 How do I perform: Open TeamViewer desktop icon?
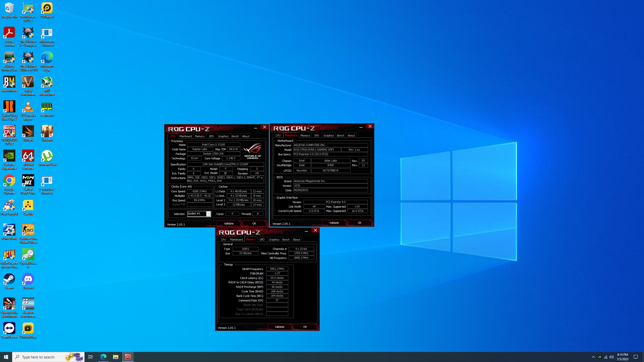tap(9, 331)
